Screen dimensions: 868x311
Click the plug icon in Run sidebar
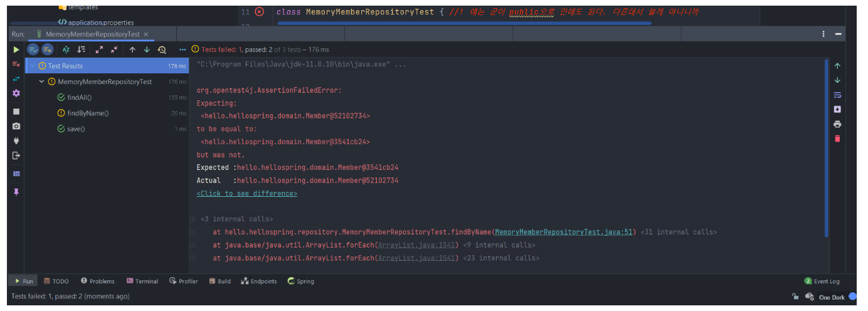click(x=16, y=140)
